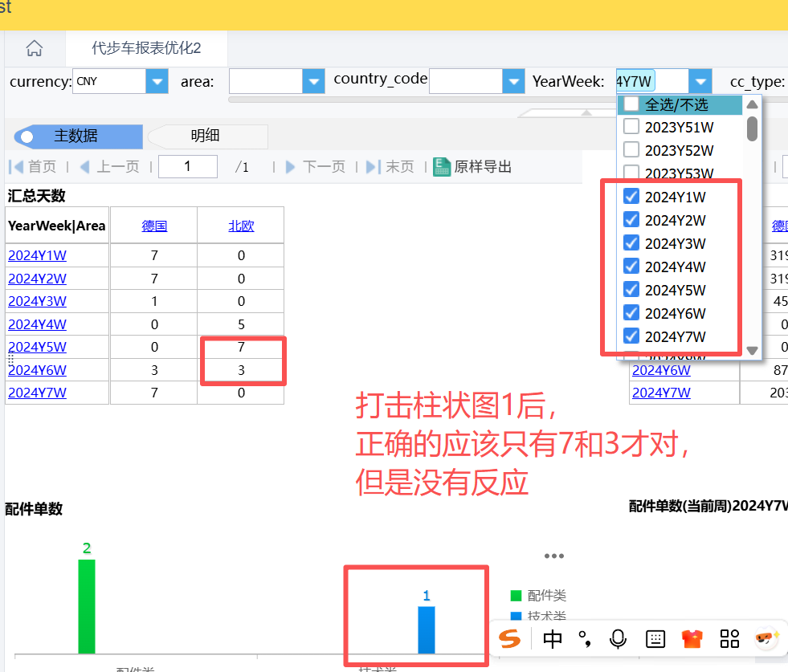Go to the home page icon

point(35,48)
